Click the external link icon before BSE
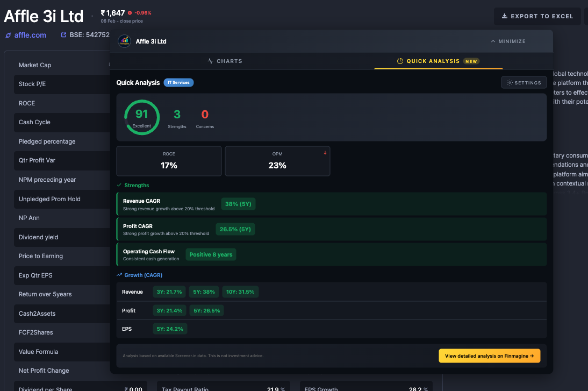This screenshot has height=391, width=588. (64, 35)
